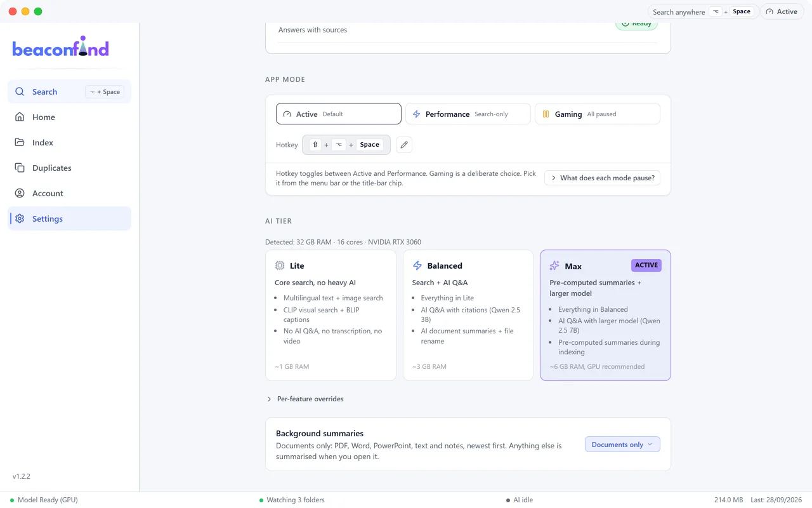
Task: Click the pause icon in Gaming mode
Action: (x=546, y=114)
